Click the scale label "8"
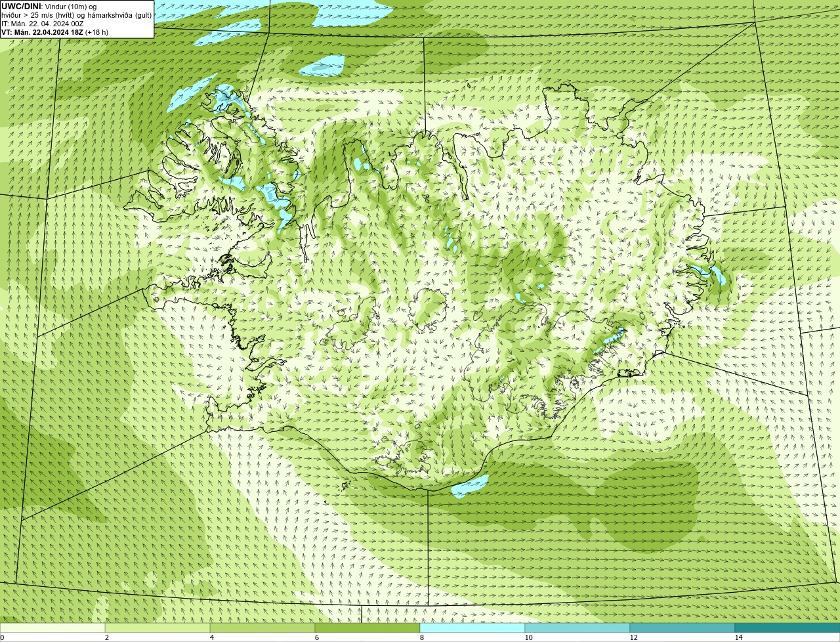This screenshot has width=840, height=642. (x=421, y=637)
